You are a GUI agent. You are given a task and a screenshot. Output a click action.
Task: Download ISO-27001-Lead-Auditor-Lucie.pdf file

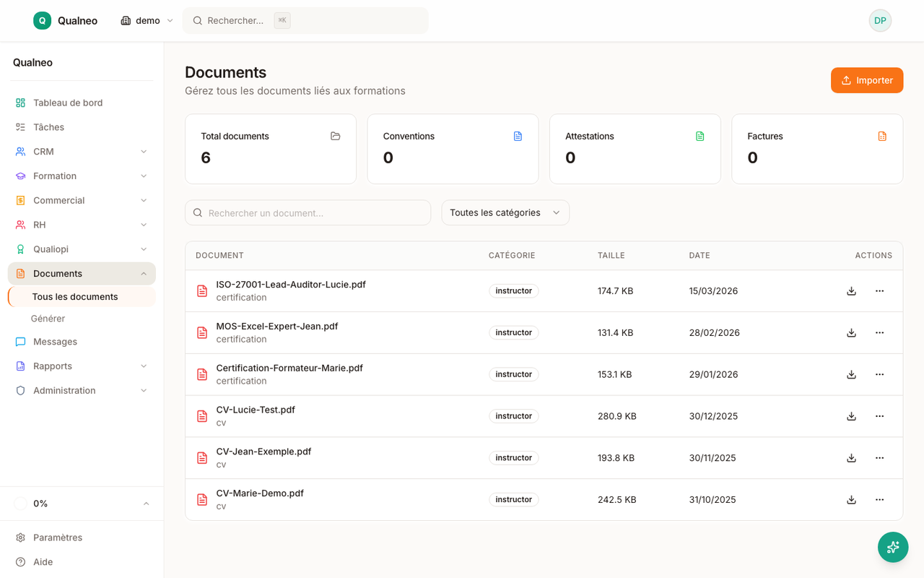click(x=851, y=291)
